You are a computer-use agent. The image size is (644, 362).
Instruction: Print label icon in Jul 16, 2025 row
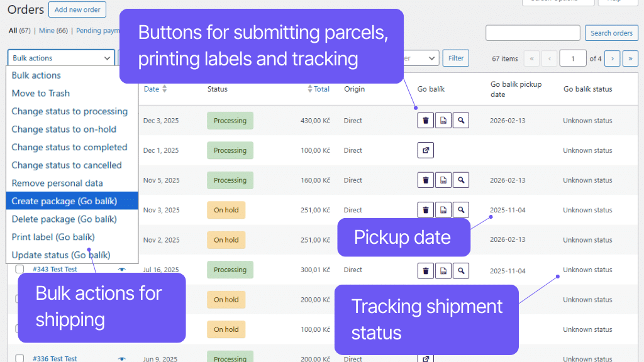tap(443, 271)
